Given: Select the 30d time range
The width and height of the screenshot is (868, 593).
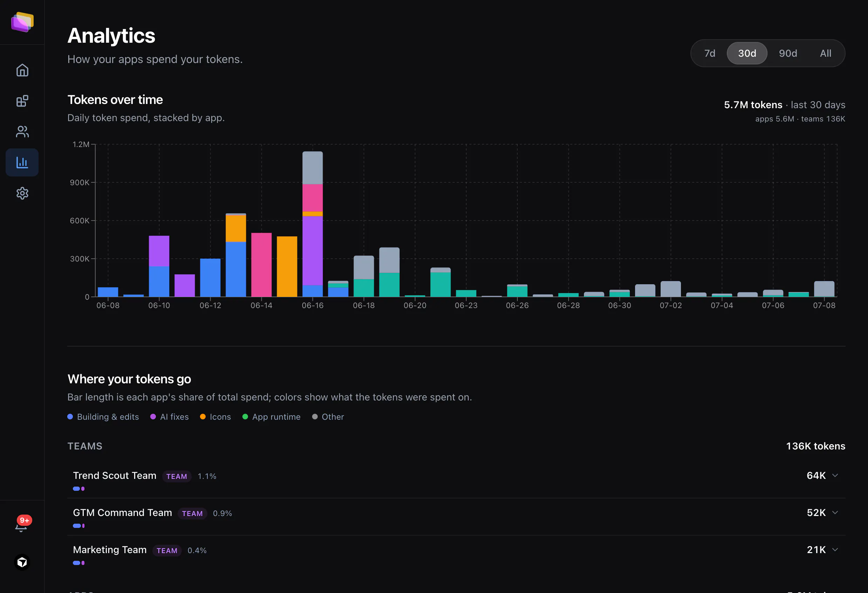Looking at the screenshot, I should (x=747, y=53).
